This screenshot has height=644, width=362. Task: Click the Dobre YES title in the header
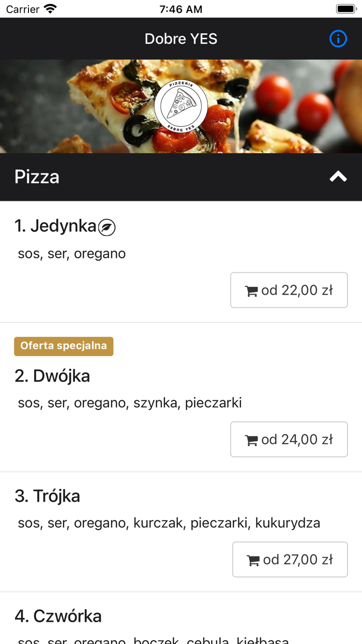pos(181,39)
